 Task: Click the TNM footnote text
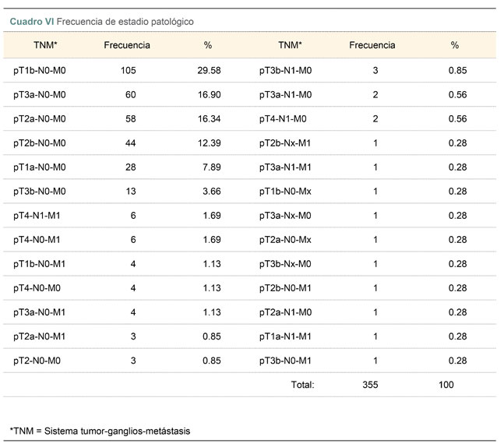point(100,431)
